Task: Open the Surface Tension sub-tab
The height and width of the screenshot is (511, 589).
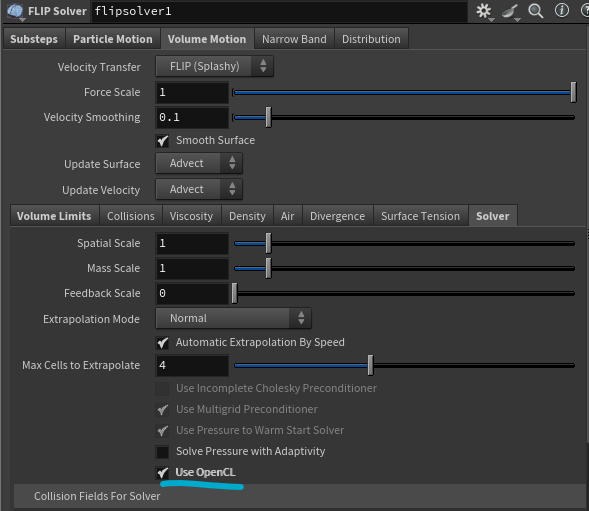Action: point(420,216)
